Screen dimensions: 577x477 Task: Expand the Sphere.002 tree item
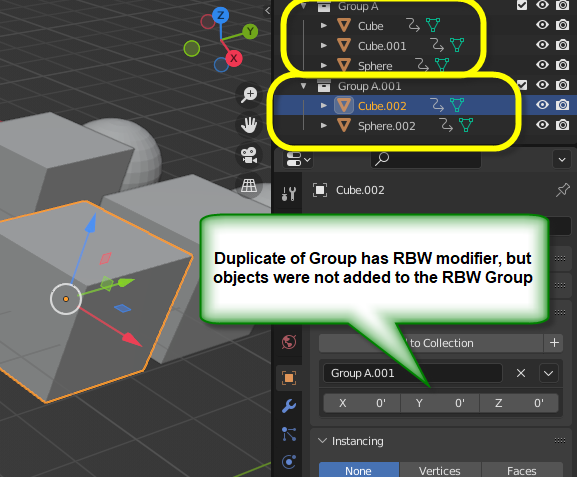point(323,126)
